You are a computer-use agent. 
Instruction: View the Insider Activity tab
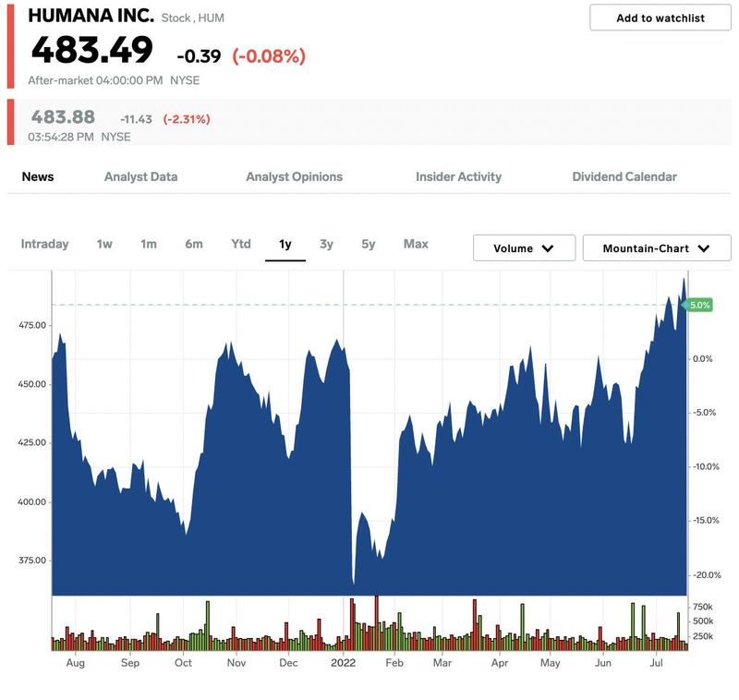458,176
